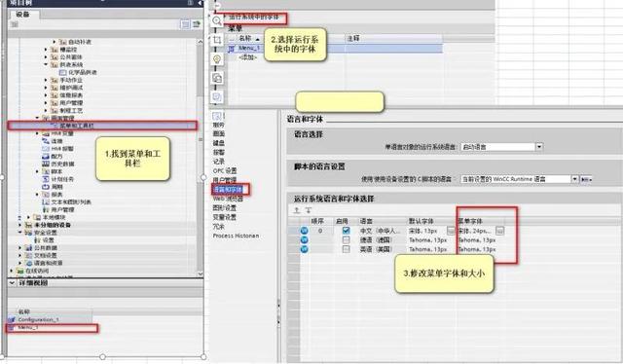623x364 pixels.
Task: Expand the 用户管理 screen folder node
Action: click(x=46, y=103)
